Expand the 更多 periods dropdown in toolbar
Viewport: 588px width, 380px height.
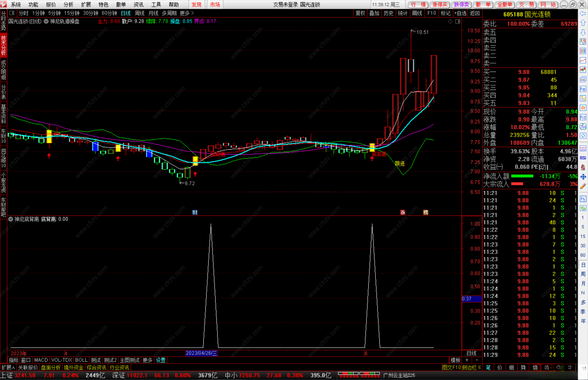[x=187, y=13]
